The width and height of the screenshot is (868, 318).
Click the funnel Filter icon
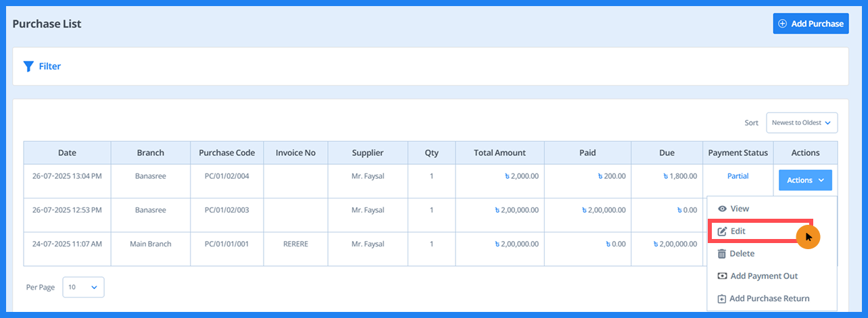coord(28,66)
